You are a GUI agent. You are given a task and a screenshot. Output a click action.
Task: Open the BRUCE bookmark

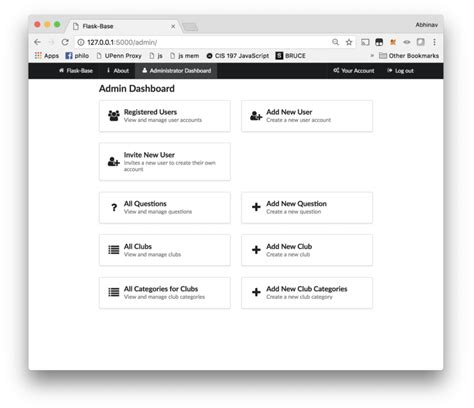[x=291, y=56]
